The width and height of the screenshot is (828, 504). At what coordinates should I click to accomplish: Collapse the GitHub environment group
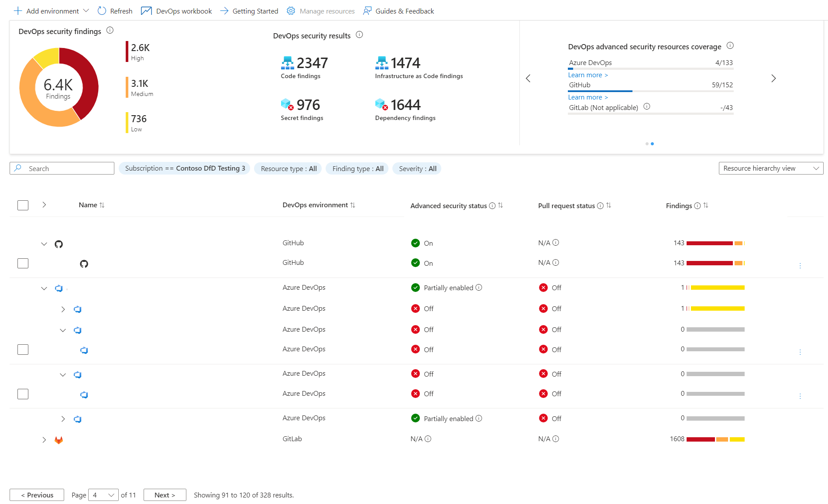pos(44,244)
